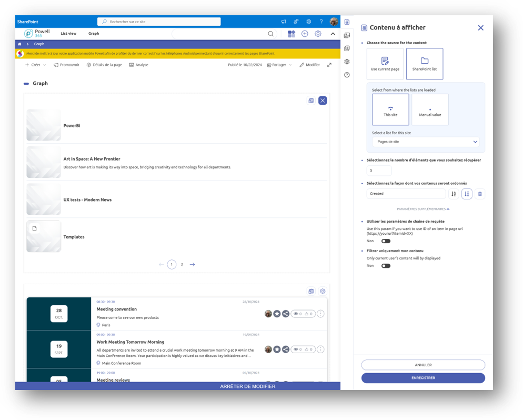Choose Use current page source

tap(385, 64)
